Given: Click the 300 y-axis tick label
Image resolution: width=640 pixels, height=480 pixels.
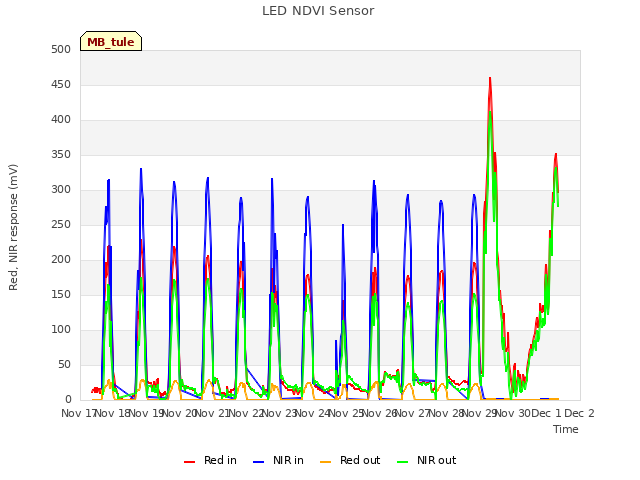Looking at the screenshot, I should tap(61, 189).
